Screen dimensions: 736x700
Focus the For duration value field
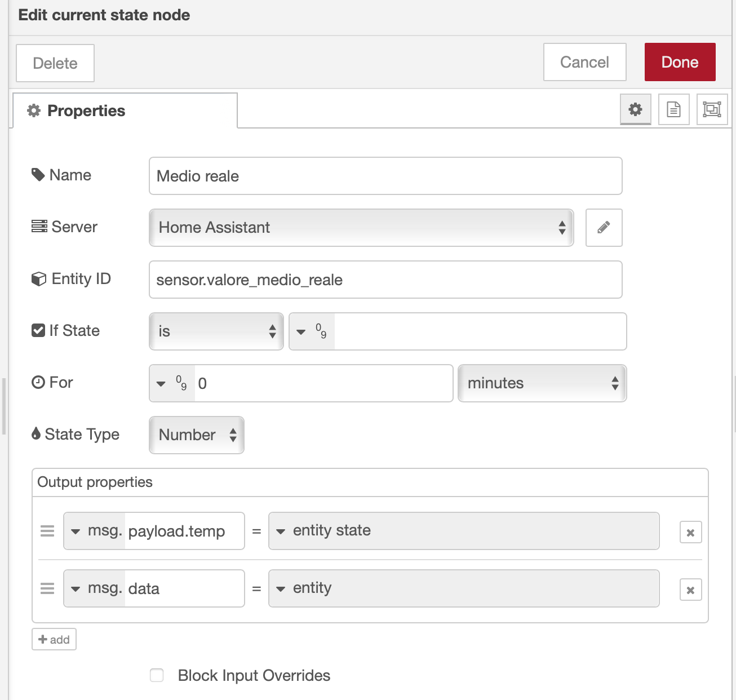click(x=323, y=383)
